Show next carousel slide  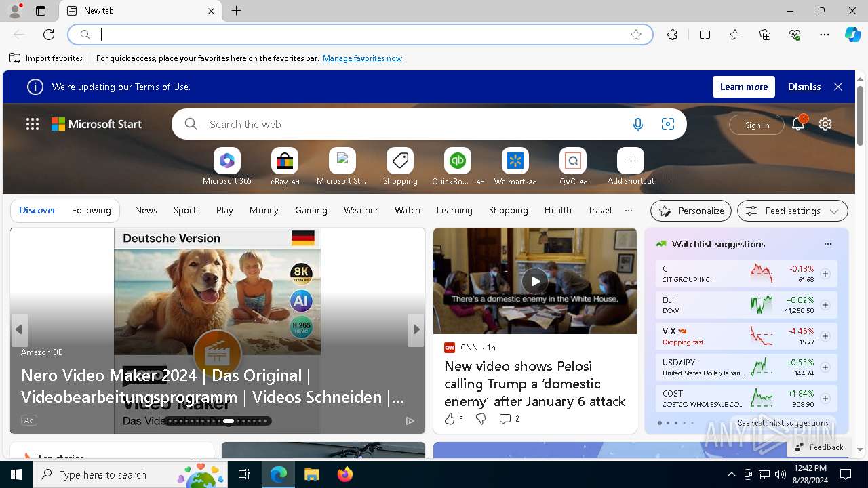tap(416, 330)
